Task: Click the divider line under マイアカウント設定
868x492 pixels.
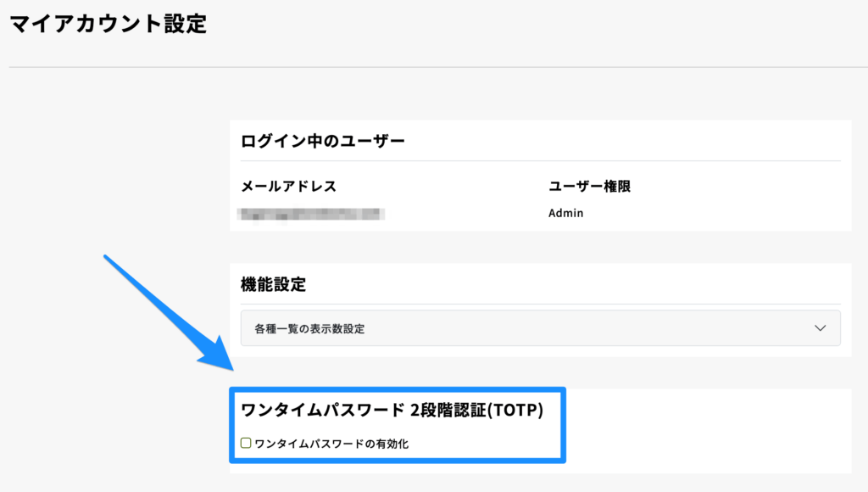Action: (x=434, y=67)
